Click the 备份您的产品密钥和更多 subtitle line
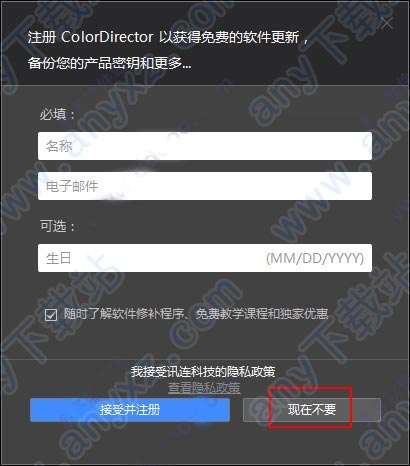The width and height of the screenshot is (410, 466). (110, 63)
